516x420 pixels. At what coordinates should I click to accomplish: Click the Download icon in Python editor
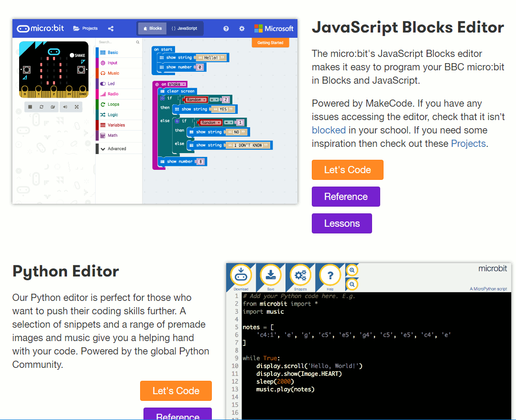pyautogui.click(x=241, y=275)
